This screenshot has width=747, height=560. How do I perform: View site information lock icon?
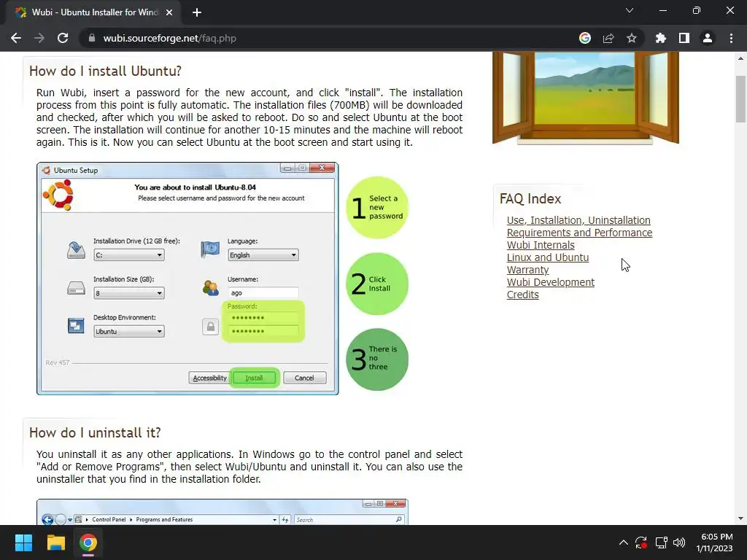pos(92,38)
